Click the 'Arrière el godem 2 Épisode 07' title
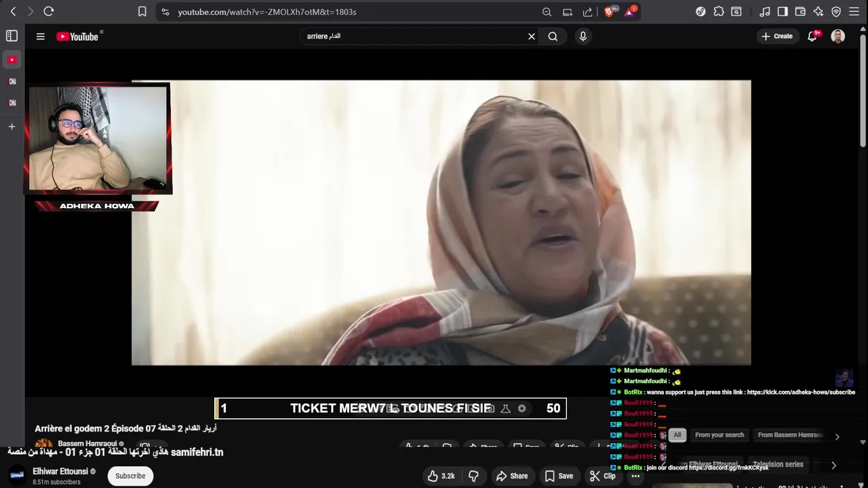The image size is (868, 488). pos(125,428)
